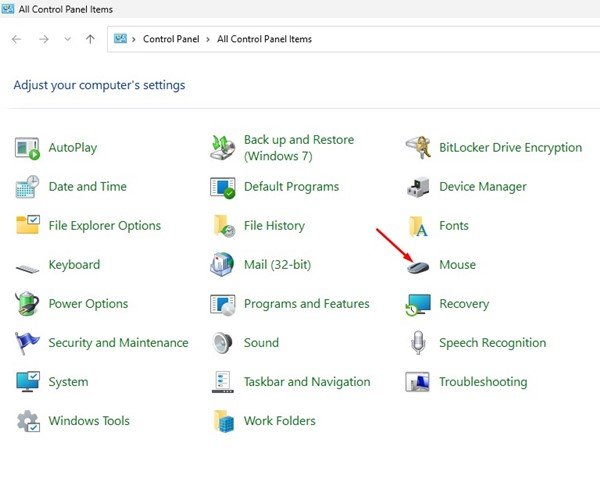Open Programs and Features link
The image size is (600, 503).
coord(307,304)
